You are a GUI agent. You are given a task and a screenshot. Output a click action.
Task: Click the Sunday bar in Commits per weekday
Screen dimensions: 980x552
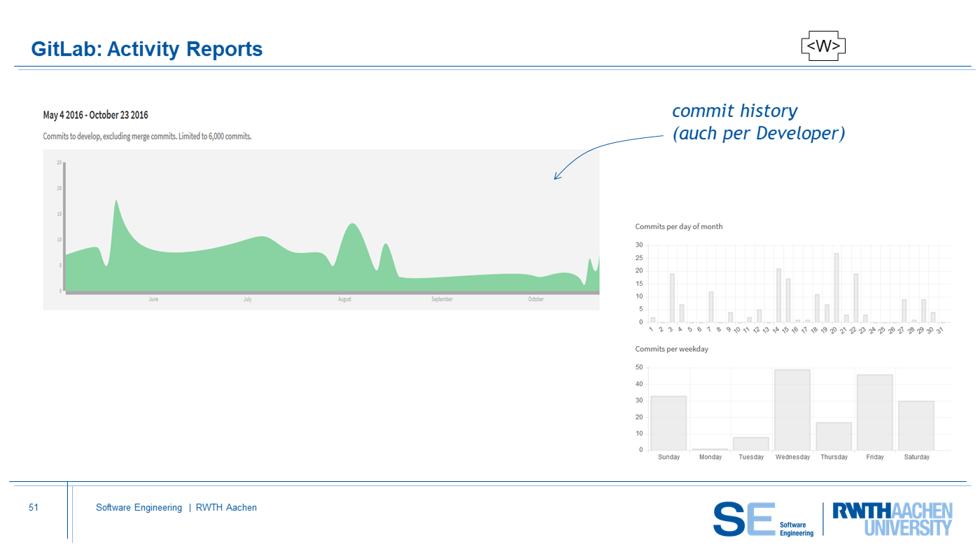pos(668,423)
